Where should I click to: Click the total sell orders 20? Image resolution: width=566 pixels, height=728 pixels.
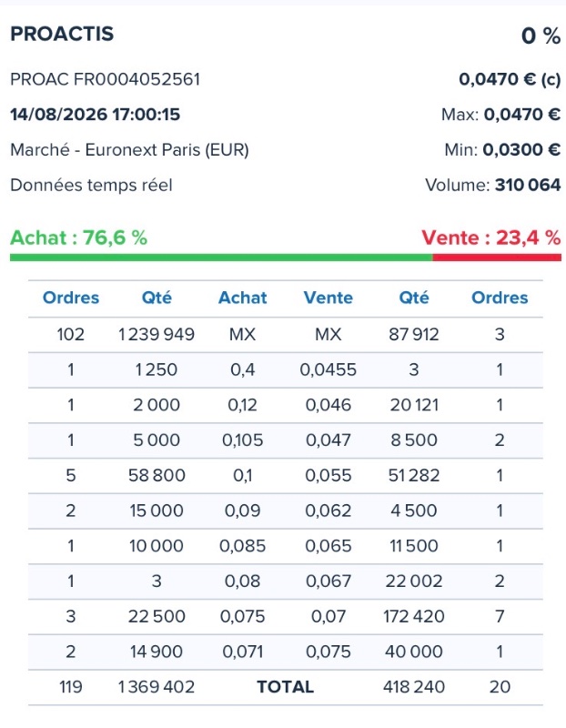tap(500, 687)
